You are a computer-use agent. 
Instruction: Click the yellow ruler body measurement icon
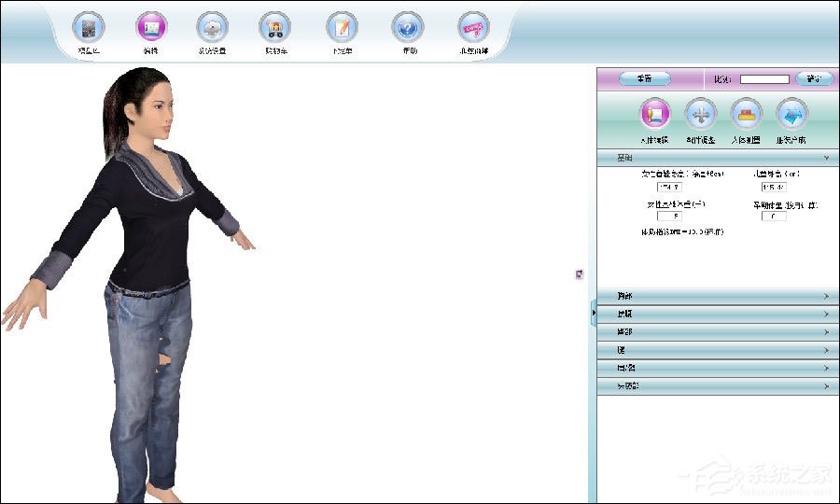pos(747,114)
